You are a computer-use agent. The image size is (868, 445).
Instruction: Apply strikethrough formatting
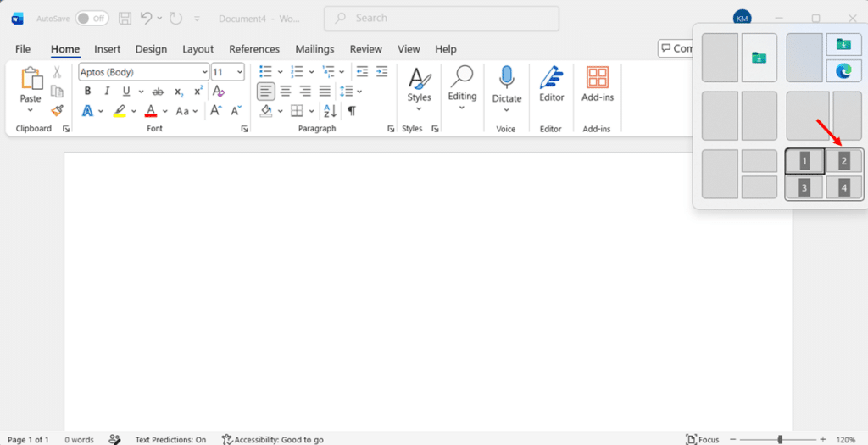click(158, 92)
